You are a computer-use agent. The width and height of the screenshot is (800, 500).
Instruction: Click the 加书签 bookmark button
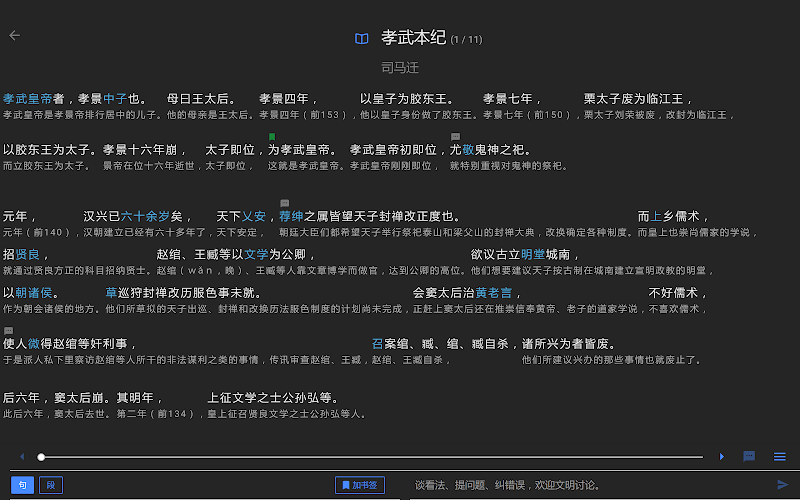click(x=359, y=485)
